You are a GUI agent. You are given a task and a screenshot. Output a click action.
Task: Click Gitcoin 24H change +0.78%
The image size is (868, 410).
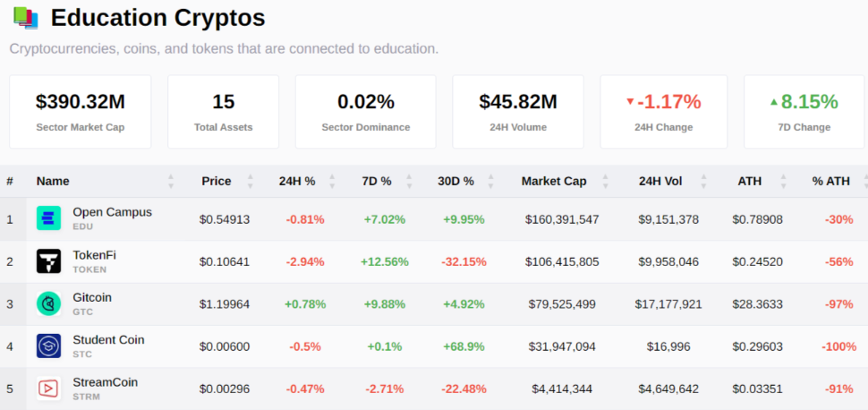(305, 304)
